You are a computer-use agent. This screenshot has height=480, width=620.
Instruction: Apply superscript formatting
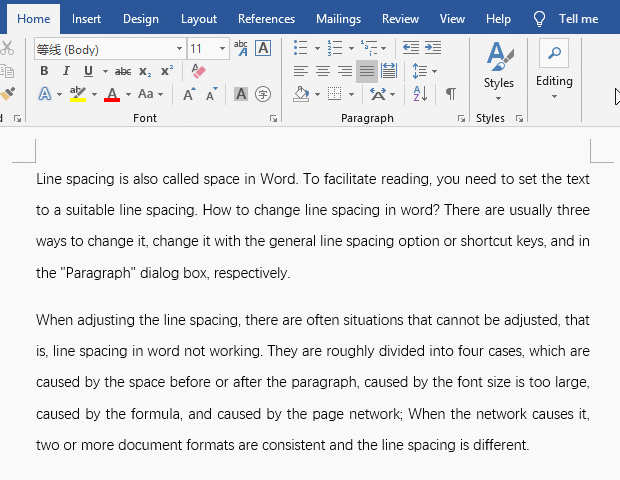coord(167,71)
